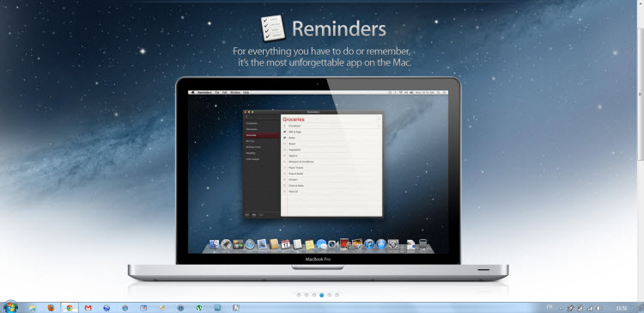Open the Gmail shortcut on the taskbar
The height and width of the screenshot is (313, 644).
88,308
